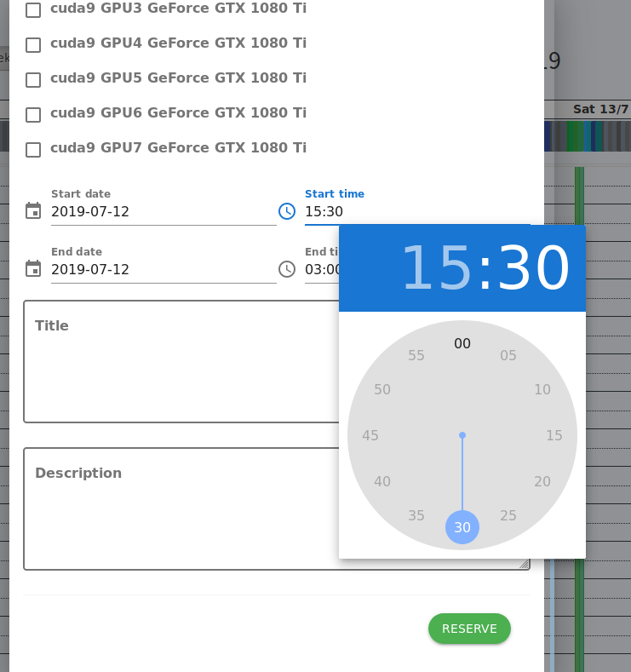Pick 10 minutes on the clock dial
This screenshot has width=631, height=672.
[542, 389]
